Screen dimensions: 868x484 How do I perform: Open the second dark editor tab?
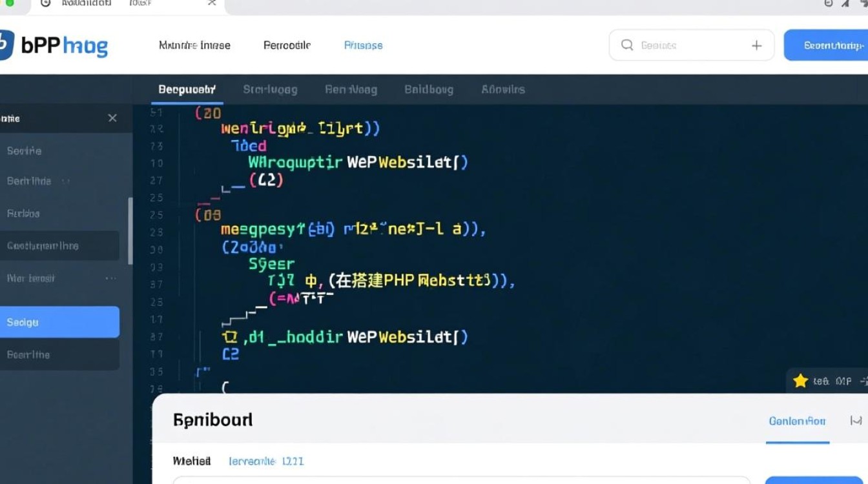pyautogui.click(x=270, y=90)
